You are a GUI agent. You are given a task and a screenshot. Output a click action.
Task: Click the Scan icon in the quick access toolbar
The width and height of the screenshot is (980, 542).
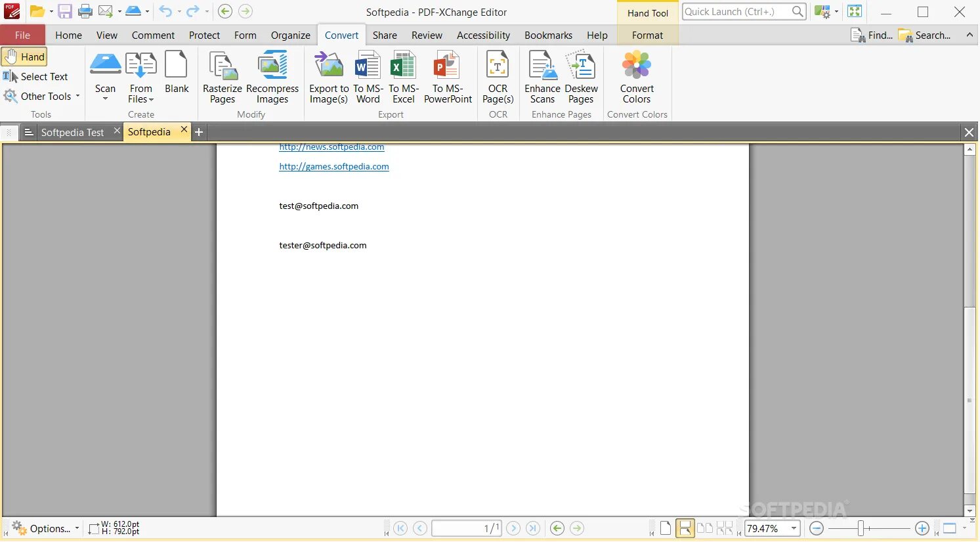133,11
